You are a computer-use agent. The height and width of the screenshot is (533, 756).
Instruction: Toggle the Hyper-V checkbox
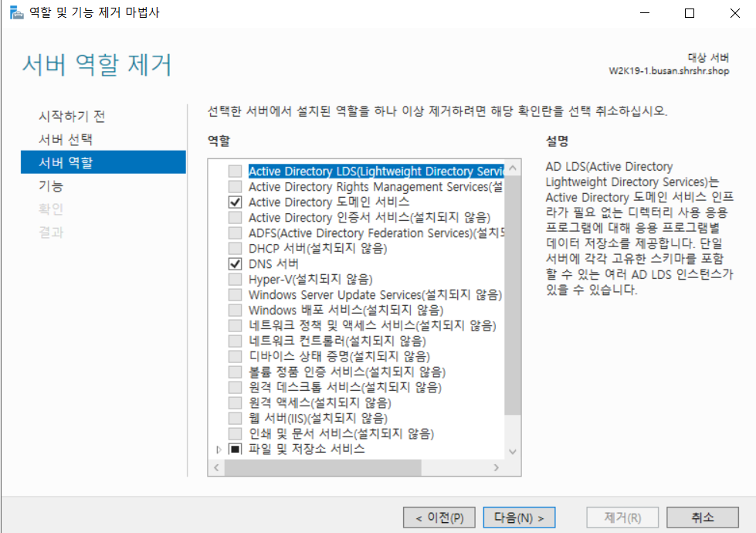pyautogui.click(x=236, y=280)
